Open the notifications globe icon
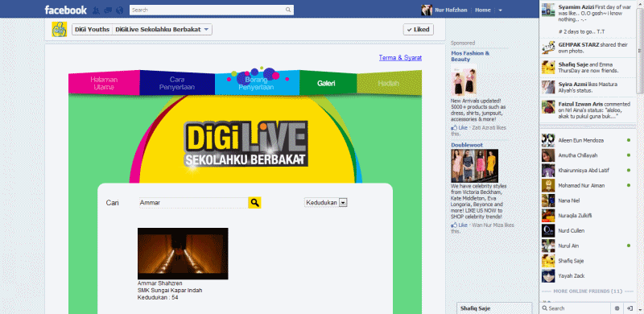644x314 pixels. coord(120,10)
